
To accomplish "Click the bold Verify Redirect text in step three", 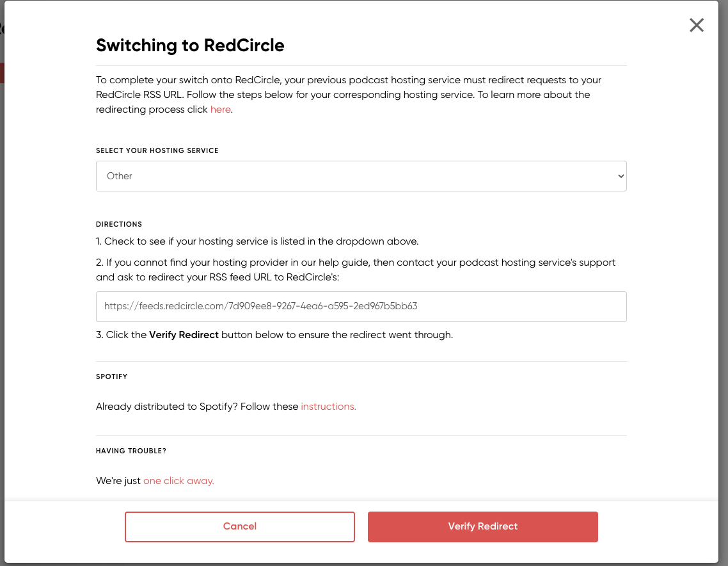I will point(184,335).
